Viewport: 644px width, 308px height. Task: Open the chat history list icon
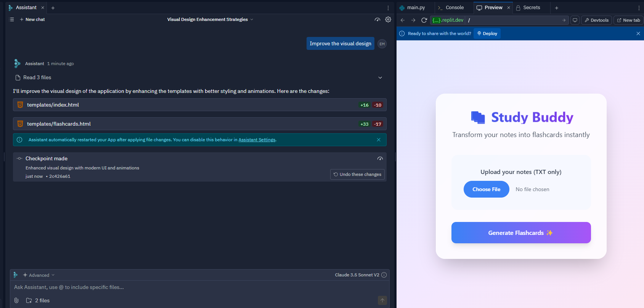pos(11,19)
